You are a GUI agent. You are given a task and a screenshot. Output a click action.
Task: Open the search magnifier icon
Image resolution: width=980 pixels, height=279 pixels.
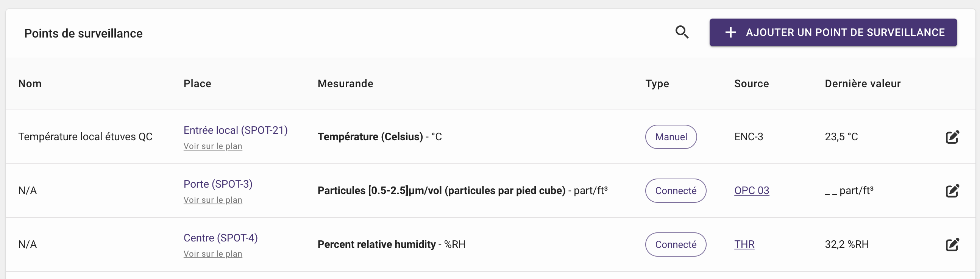682,32
